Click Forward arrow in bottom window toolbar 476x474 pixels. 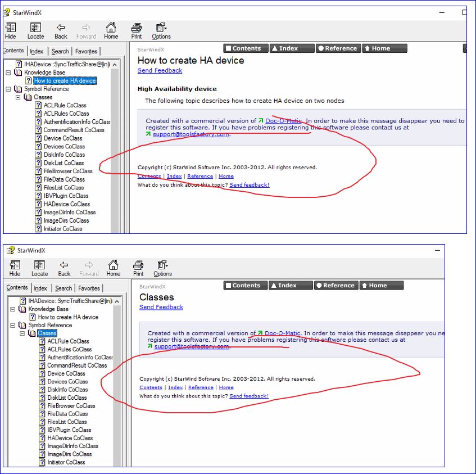click(x=89, y=265)
